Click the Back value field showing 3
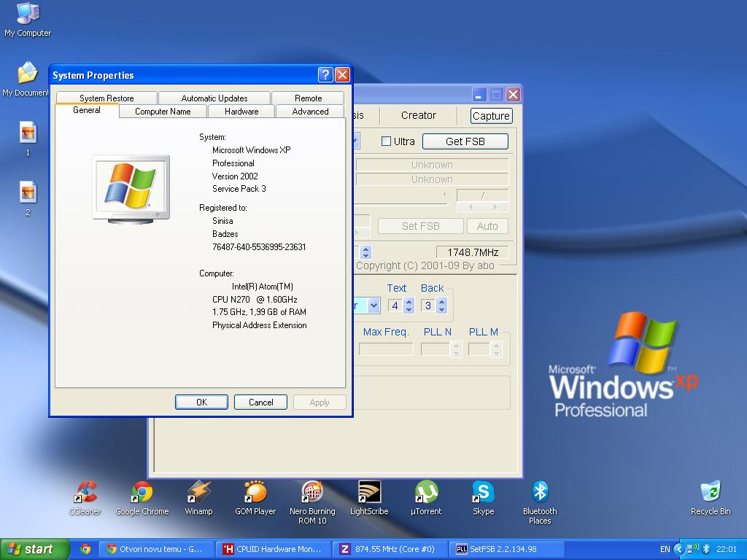The width and height of the screenshot is (747, 560). (x=428, y=306)
